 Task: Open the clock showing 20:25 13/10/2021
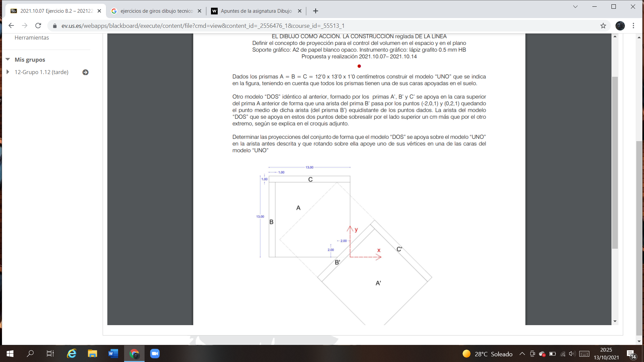pyautogui.click(x=606, y=354)
